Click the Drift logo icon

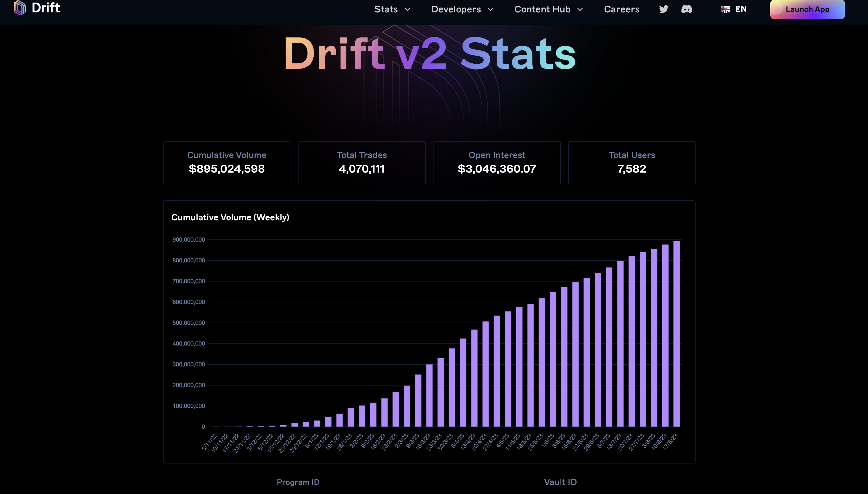[19, 8]
